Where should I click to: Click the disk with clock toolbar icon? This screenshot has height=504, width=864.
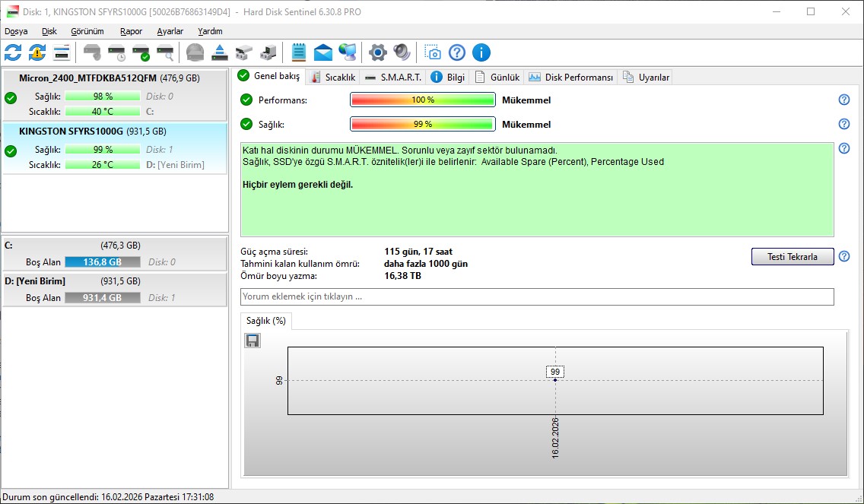117,52
